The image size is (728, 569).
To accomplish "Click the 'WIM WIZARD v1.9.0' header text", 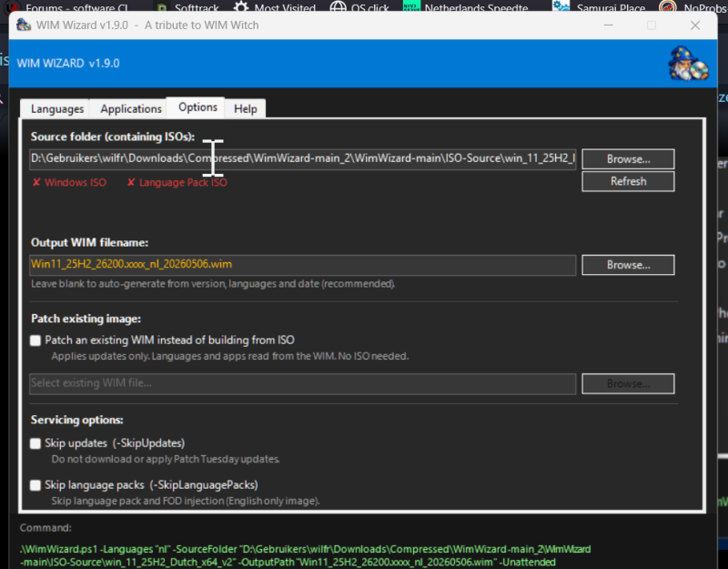I will (68, 63).
